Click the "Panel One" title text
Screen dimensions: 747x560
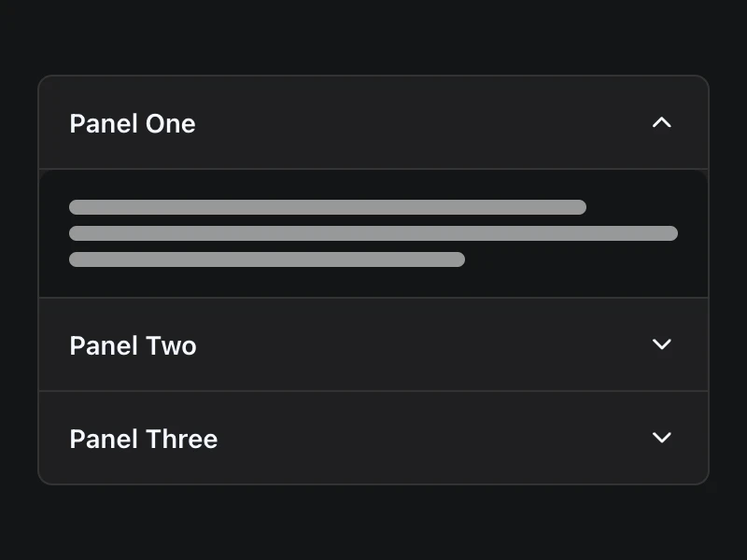(133, 123)
